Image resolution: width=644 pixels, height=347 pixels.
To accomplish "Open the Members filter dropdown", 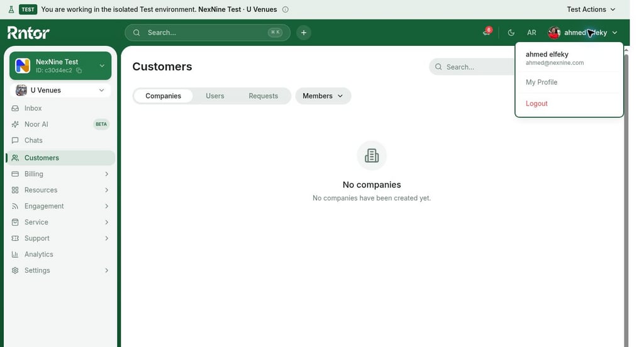I will point(323,96).
